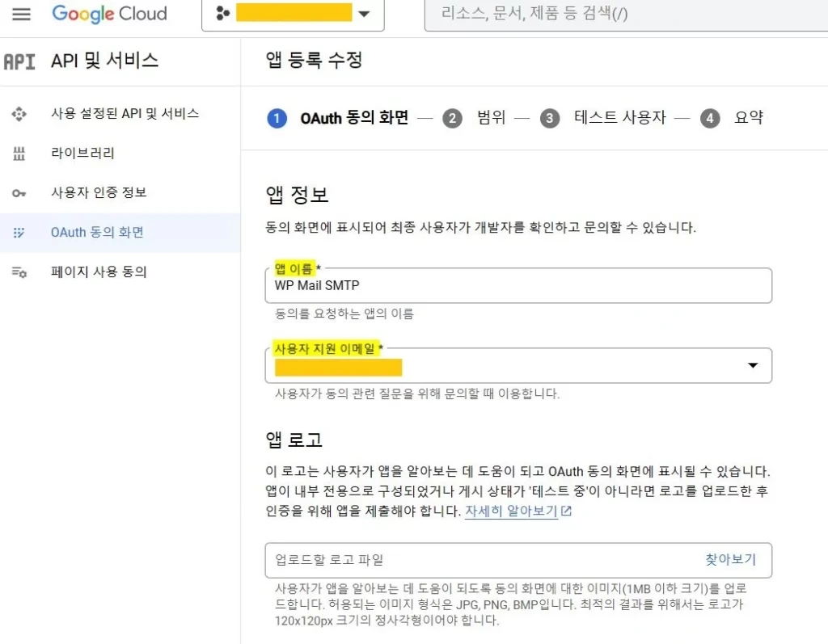The height and width of the screenshot is (644, 828).
Task: Click the 찾아보기 browse button
Action: coord(730,559)
